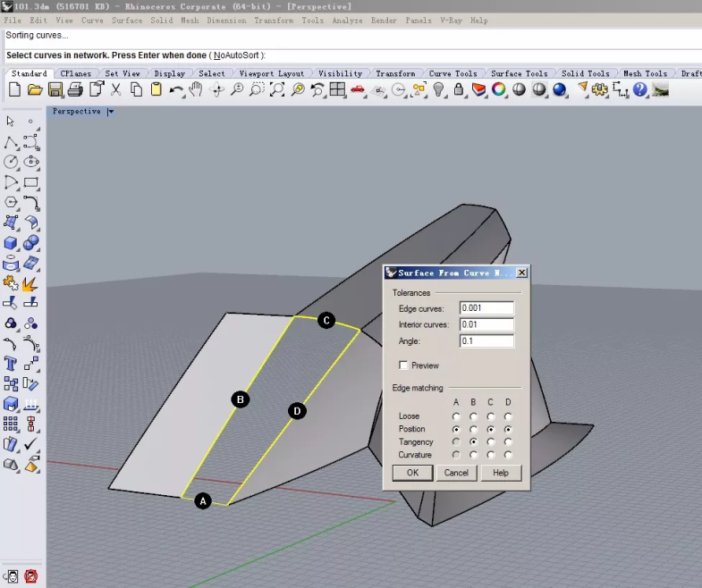Click the Cancel button
The width and height of the screenshot is (702, 588).
point(456,473)
